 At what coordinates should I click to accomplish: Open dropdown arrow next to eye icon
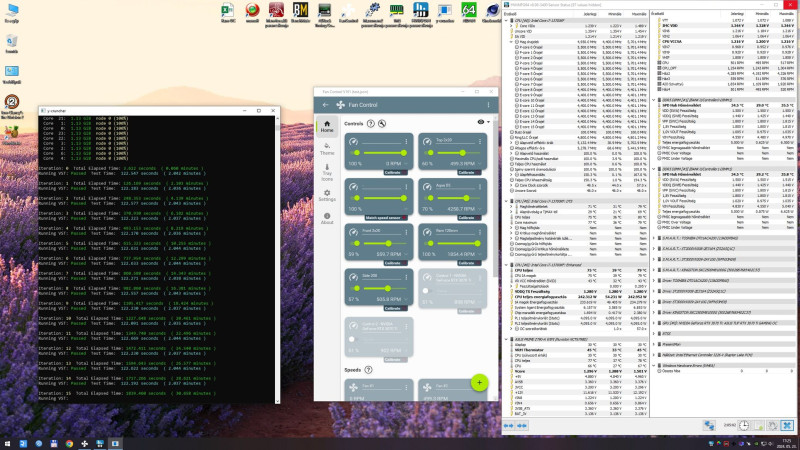click(488, 122)
